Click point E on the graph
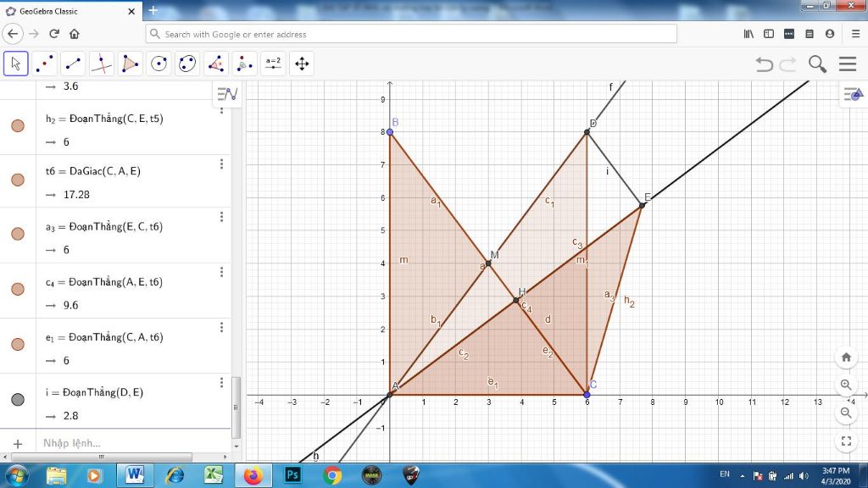Image resolution: width=868 pixels, height=488 pixels. click(643, 205)
